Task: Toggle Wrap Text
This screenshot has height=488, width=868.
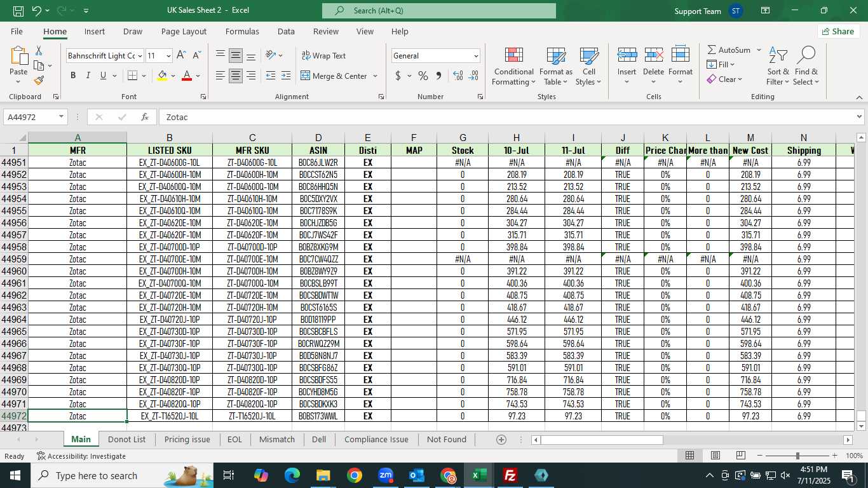Action: pyautogui.click(x=323, y=55)
